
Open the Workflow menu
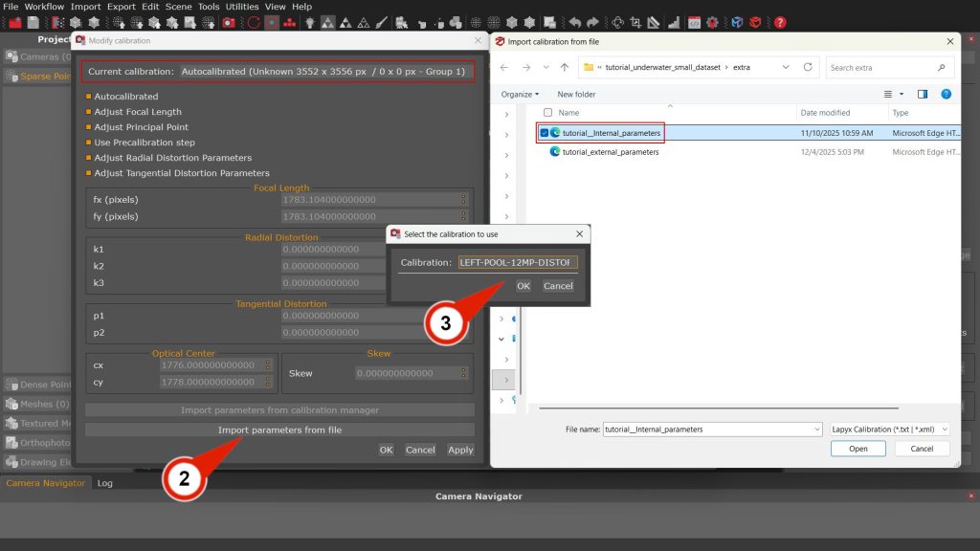pos(44,7)
